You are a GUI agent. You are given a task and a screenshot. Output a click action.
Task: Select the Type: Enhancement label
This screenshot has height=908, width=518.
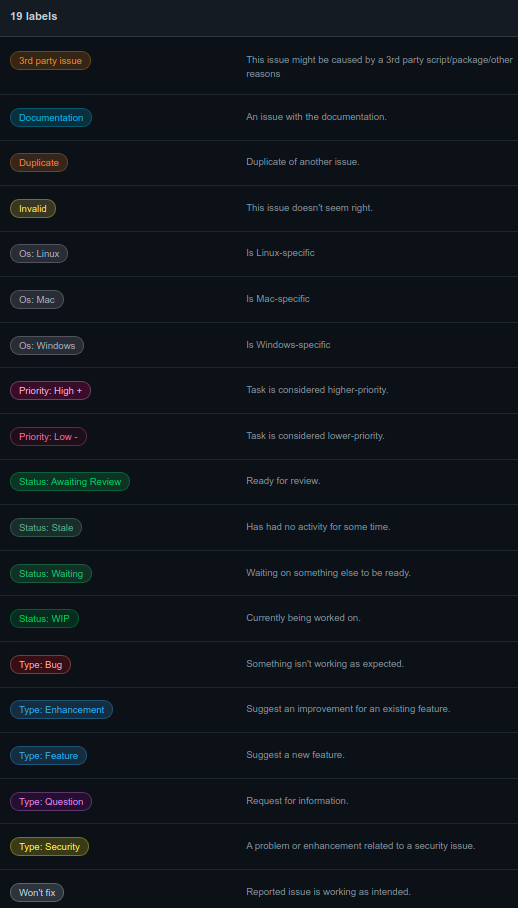point(61,710)
